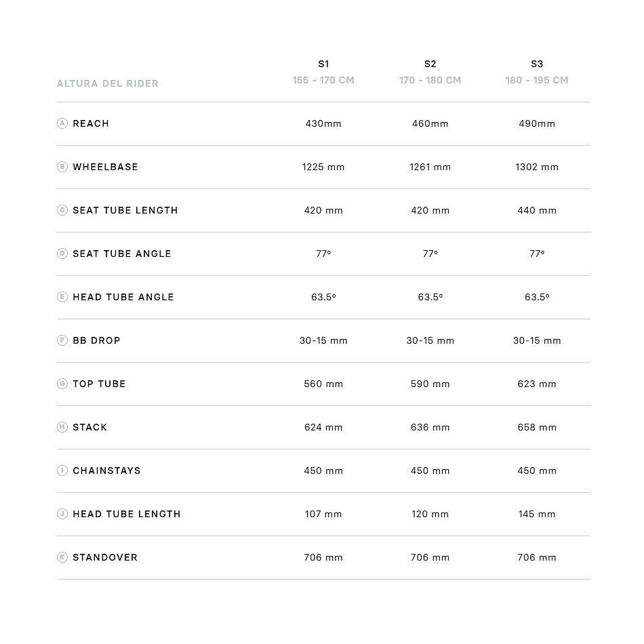Click the circled K icon beside Standover
The width and height of the screenshot is (644, 644).
[62, 557]
